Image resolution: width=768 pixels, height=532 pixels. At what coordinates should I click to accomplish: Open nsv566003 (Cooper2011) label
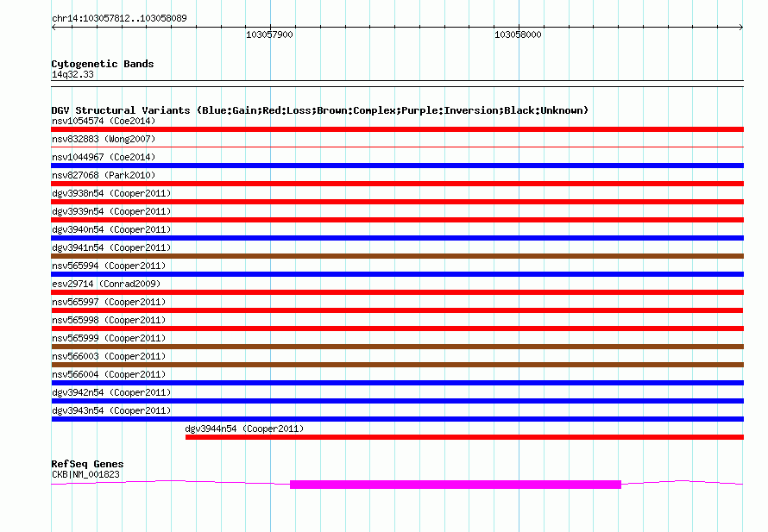pyautogui.click(x=109, y=356)
